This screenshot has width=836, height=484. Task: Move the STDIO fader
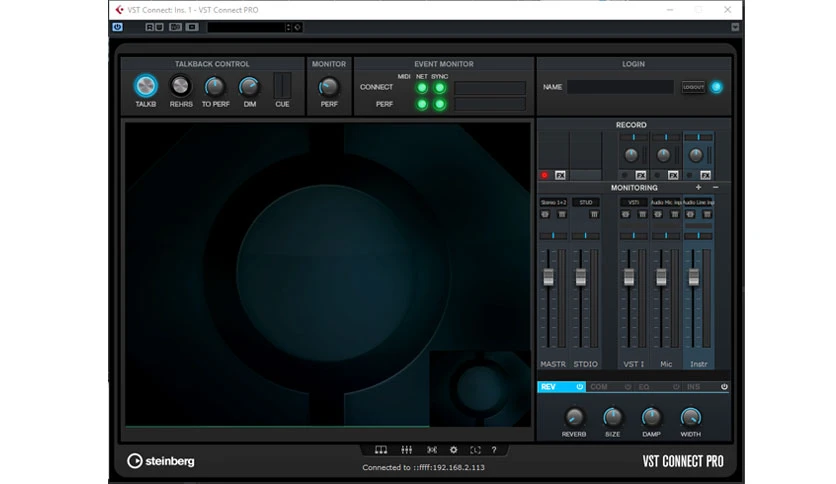click(x=581, y=277)
